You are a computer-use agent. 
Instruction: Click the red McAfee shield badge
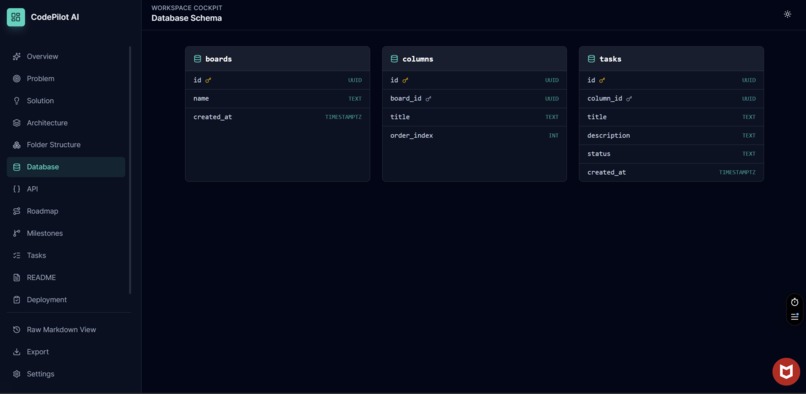(786, 371)
